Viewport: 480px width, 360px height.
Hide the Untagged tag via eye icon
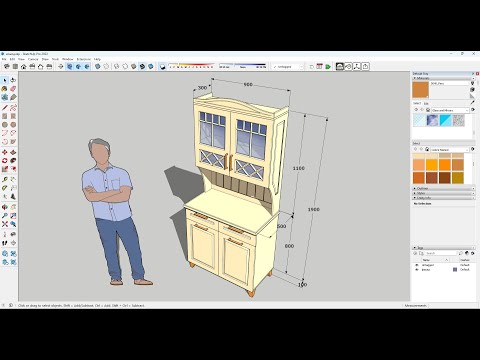(417, 265)
